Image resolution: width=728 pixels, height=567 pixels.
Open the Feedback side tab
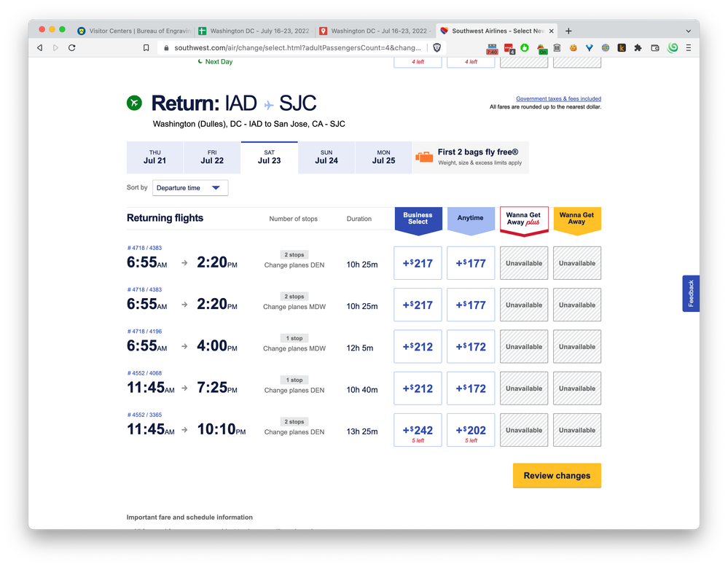[691, 294]
